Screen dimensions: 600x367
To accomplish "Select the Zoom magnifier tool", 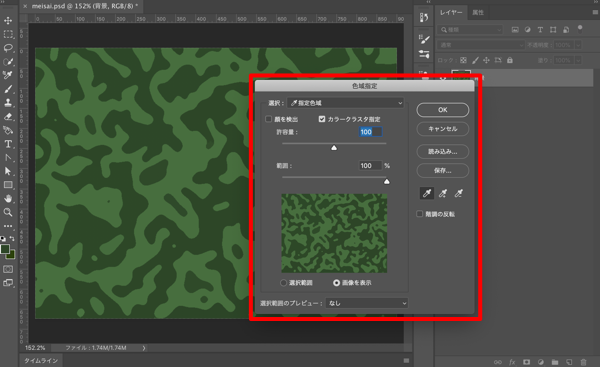I will pos(8,212).
